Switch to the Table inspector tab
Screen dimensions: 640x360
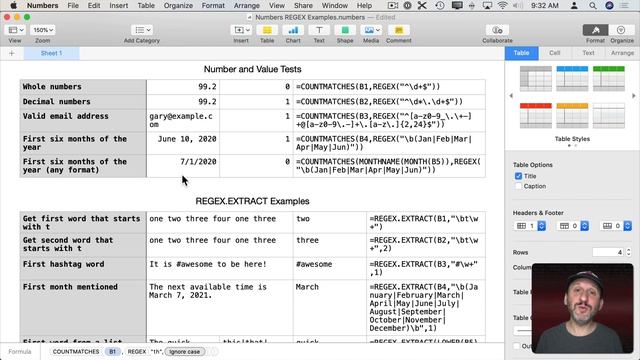[521, 53]
